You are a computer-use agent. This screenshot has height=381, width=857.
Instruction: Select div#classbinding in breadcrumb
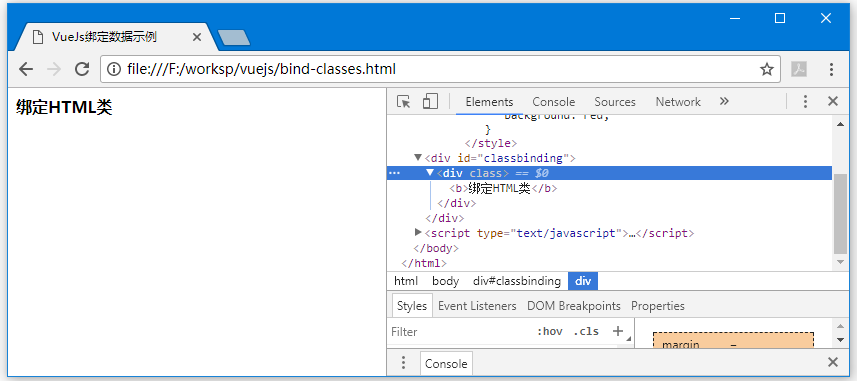[x=517, y=281]
